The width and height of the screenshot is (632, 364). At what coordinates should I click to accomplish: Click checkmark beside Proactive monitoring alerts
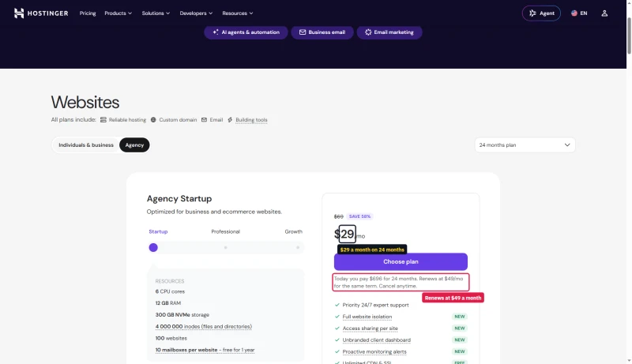[337, 351]
